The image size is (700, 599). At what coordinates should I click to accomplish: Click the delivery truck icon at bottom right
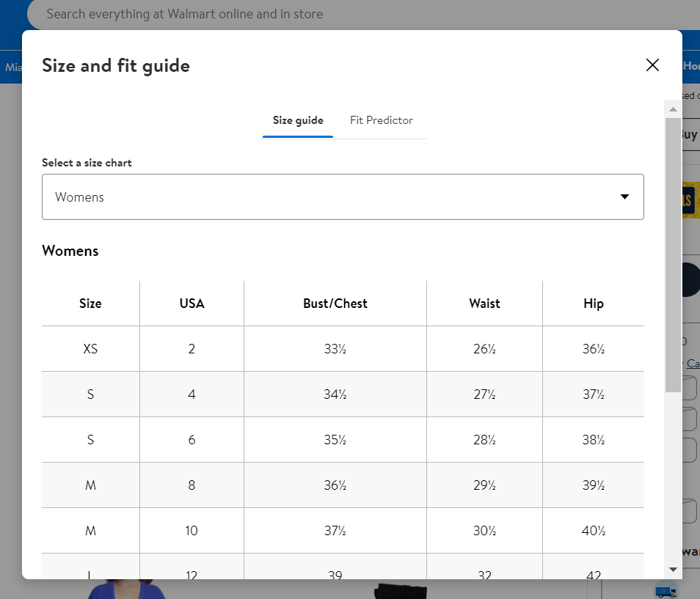point(666,592)
